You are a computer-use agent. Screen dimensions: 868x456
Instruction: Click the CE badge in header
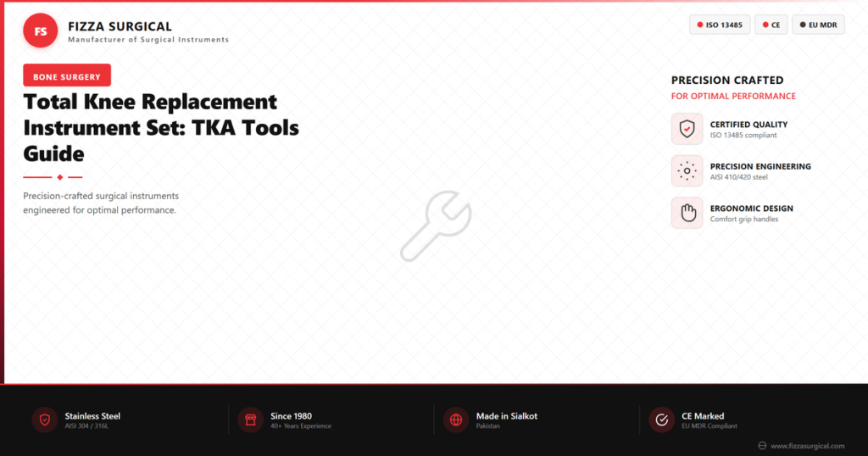pyautogui.click(x=771, y=25)
